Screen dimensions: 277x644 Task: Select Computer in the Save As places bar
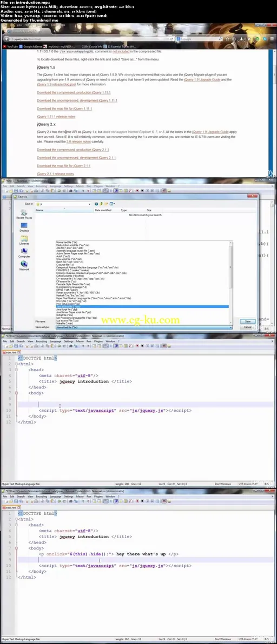pyautogui.click(x=24, y=253)
